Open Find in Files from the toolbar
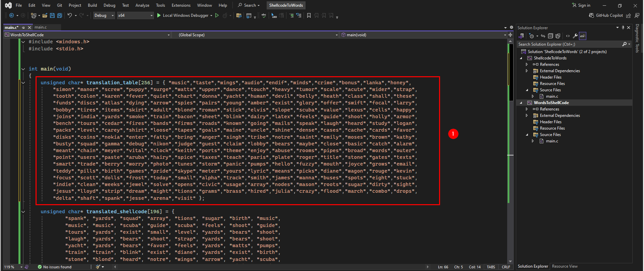 coord(239,15)
